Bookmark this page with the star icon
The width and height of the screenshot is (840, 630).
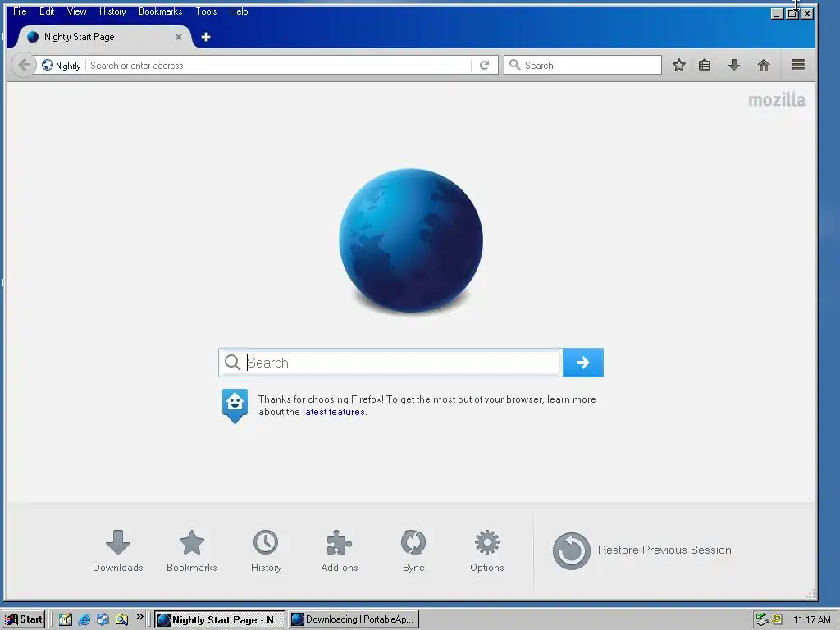678,66
